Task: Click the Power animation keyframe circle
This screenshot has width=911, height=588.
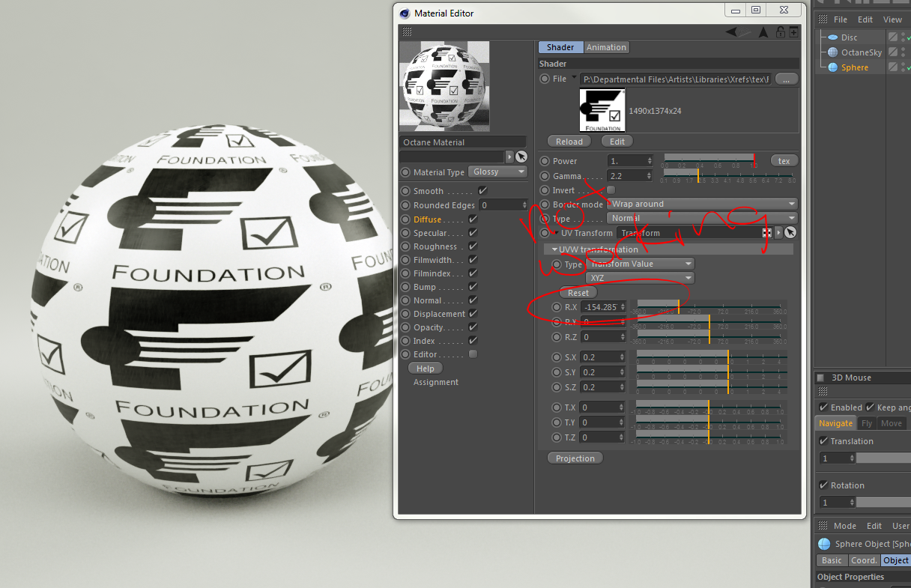Action: 545,161
